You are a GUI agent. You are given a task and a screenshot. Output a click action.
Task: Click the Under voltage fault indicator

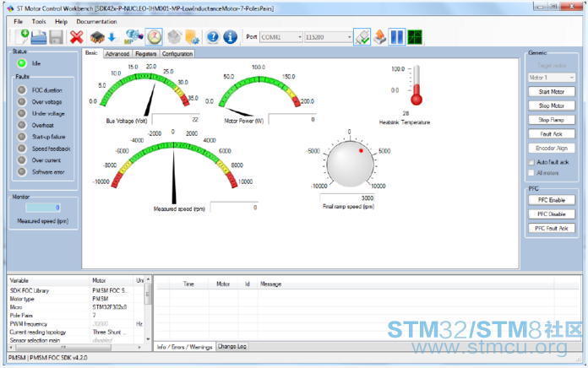pyautogui.click(x=22, y=113)
